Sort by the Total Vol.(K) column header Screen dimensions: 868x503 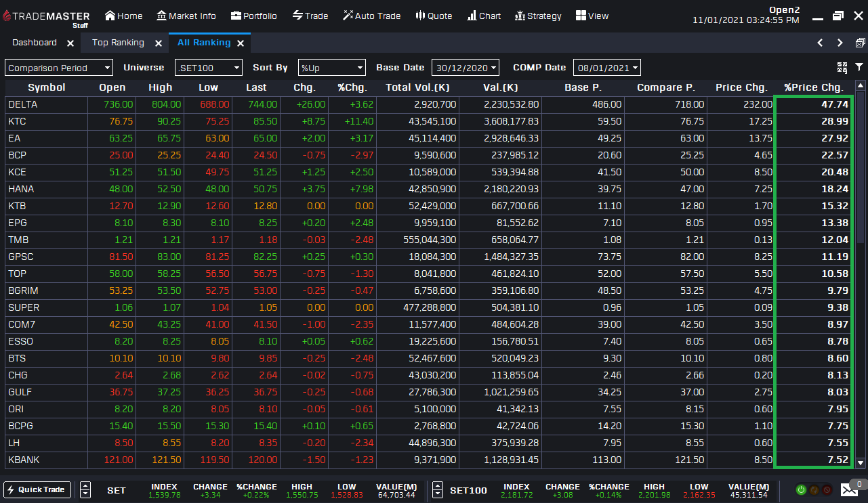pos(417,87)
